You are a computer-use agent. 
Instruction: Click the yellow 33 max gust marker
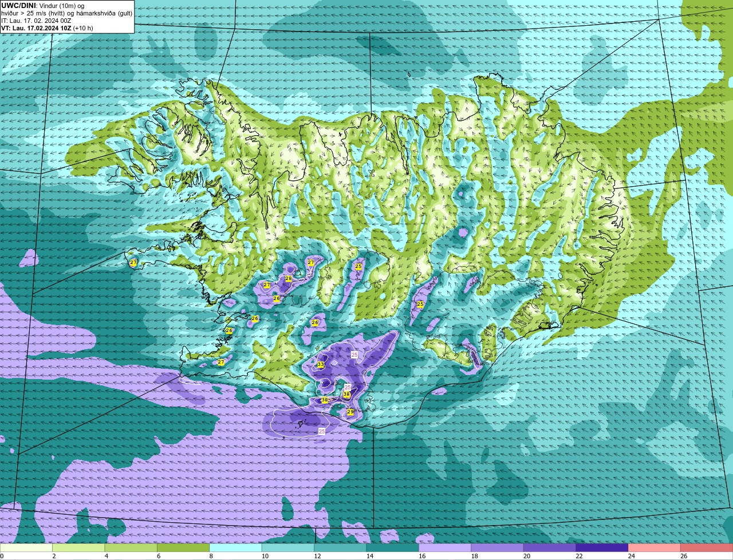tap(321, 365)
